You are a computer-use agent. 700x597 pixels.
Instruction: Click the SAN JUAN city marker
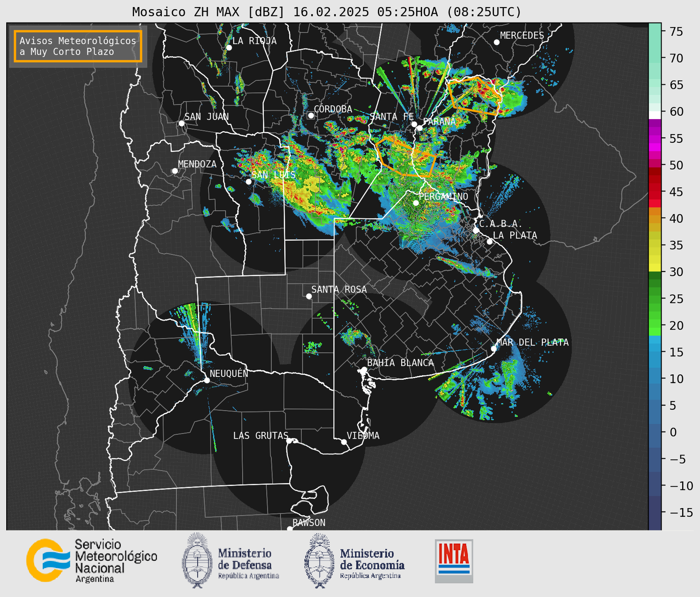tap(181, 123)
